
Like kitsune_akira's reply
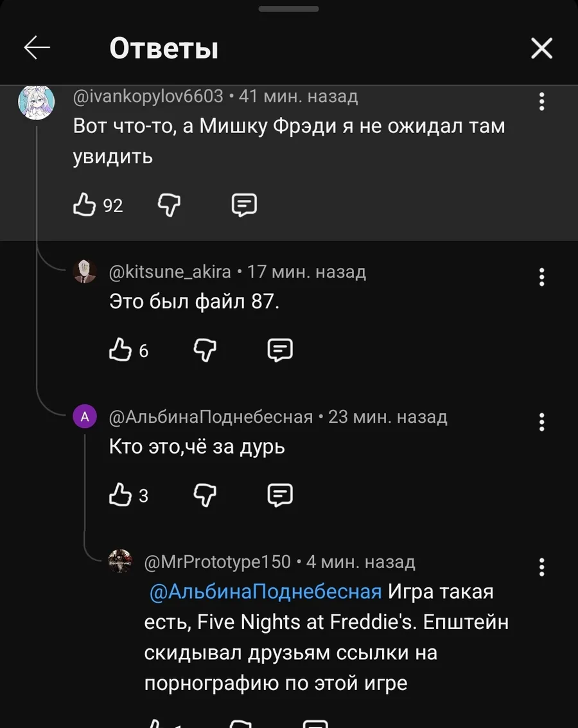pos(121,350)
